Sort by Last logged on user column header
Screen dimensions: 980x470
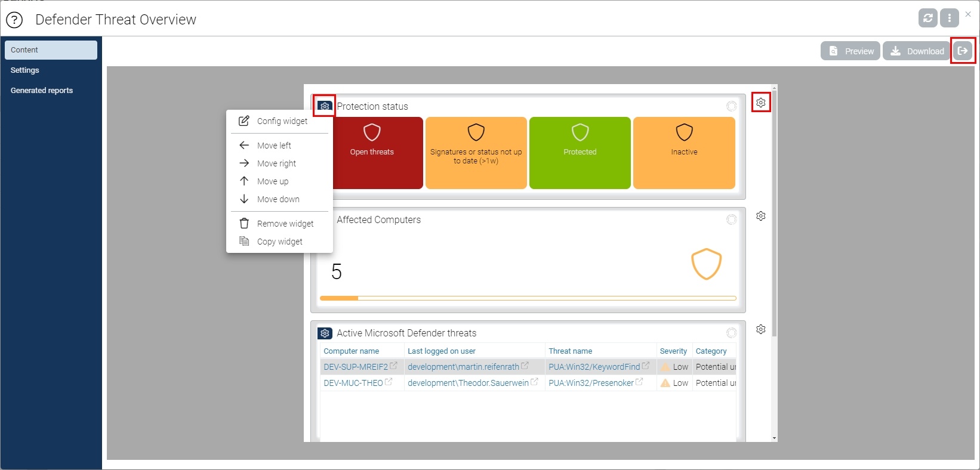point(442,351)
